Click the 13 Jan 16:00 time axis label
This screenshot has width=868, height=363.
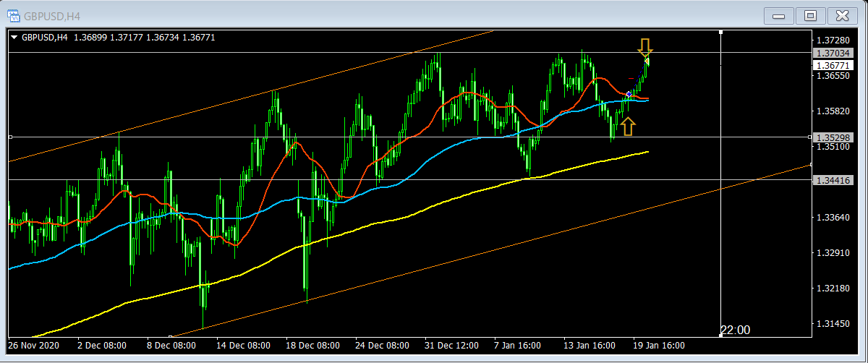point(590,345)
